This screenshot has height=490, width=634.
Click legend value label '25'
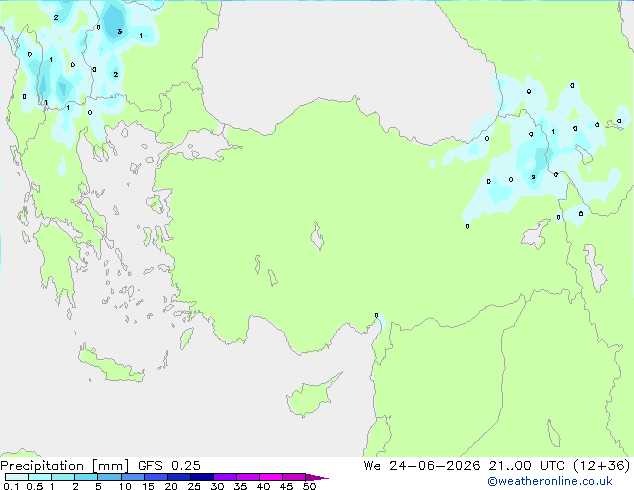point(194,486)
